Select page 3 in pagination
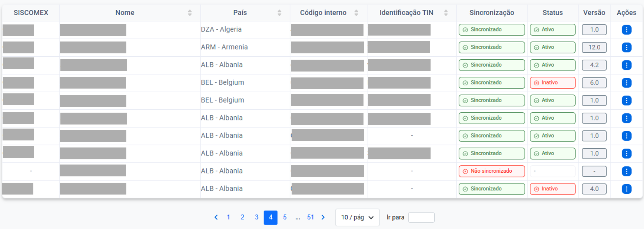This screenshot has height=229, width=644. (x=256, y=218)
